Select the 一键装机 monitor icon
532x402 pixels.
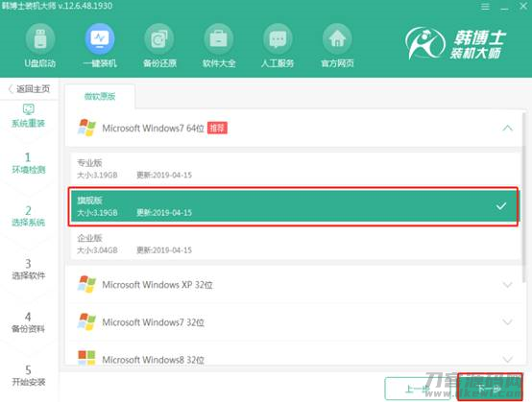coord(100,39)
